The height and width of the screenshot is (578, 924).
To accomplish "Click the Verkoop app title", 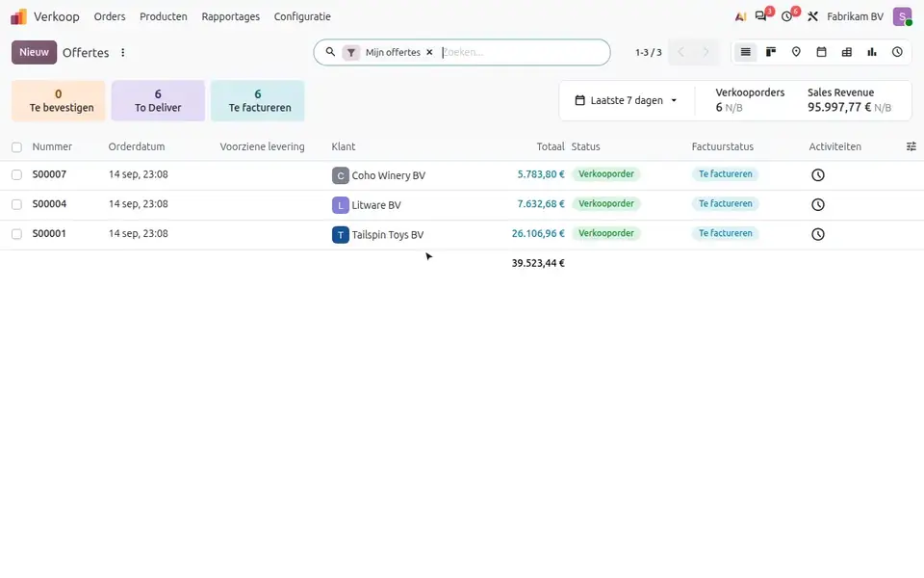I will (57, 16).
